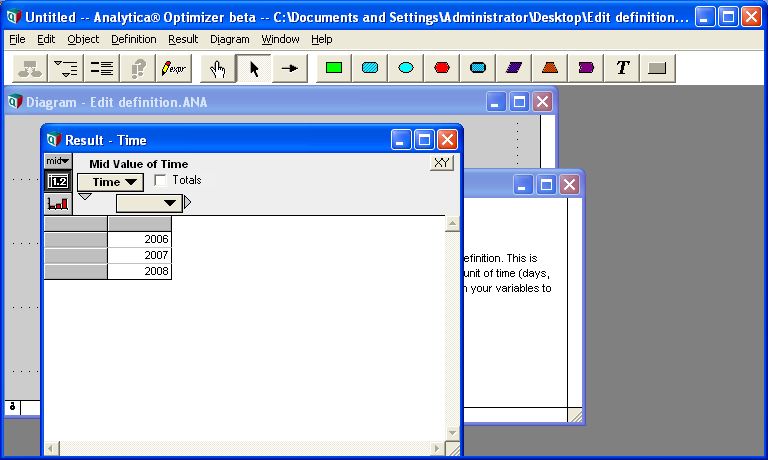Click the Mid Value of Time title
Screen dimensions: 768x460
point(139,164)
